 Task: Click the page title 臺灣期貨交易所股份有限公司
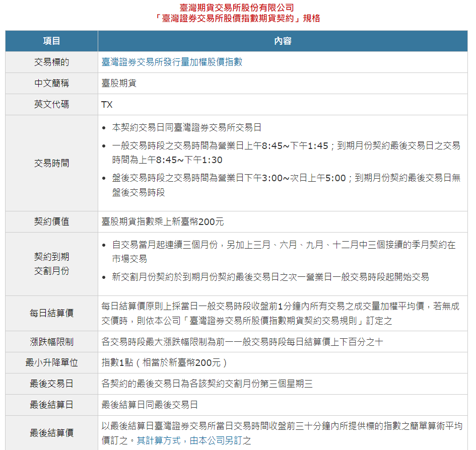(238, 8)
